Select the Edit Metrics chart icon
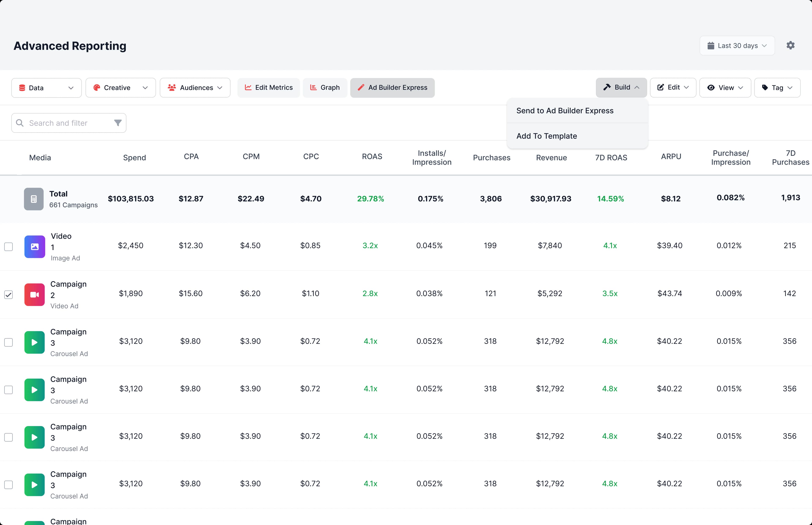The image size is (812, 525). click(x=248, y=88)
